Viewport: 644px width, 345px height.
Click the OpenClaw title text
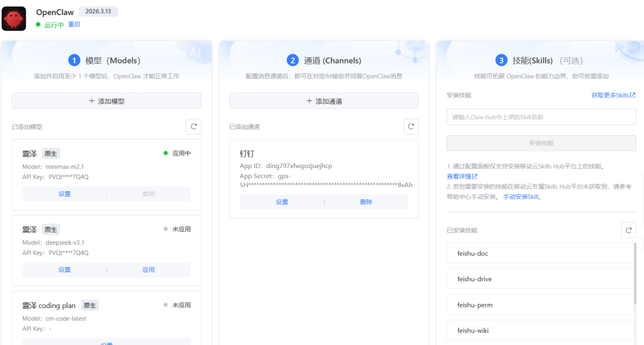point(55,13)
